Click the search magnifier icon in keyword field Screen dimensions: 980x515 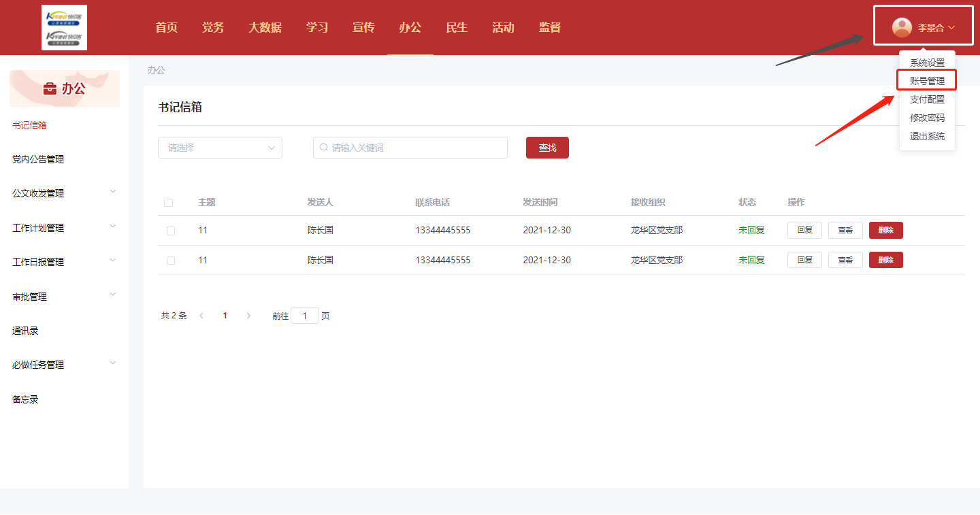click(x=324, y=148)
